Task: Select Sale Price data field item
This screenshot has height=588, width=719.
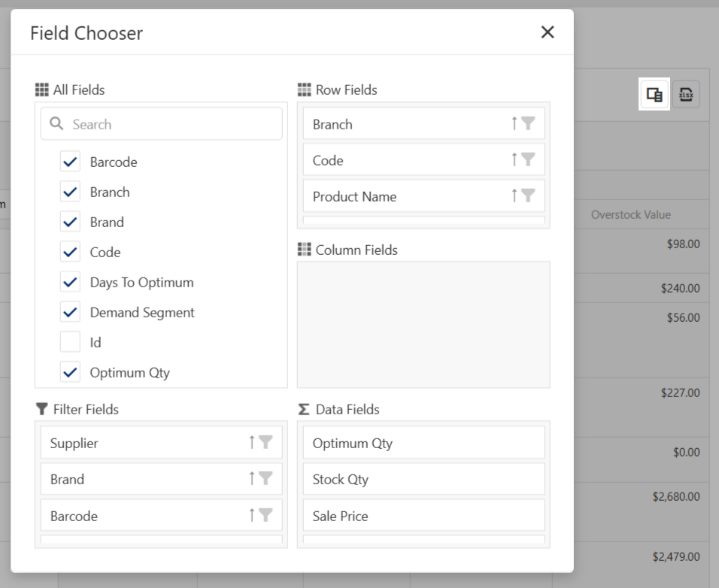Action: [x=423, y=516]
